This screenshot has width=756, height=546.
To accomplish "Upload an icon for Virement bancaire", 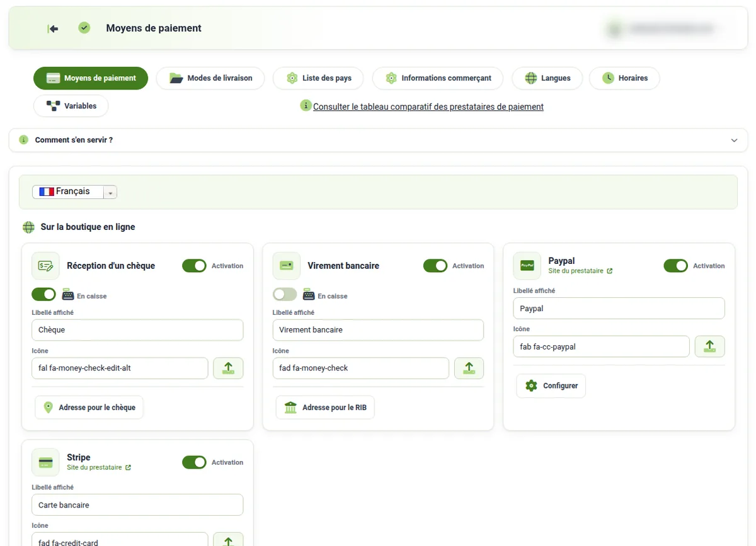I will (x=469, y=368).
